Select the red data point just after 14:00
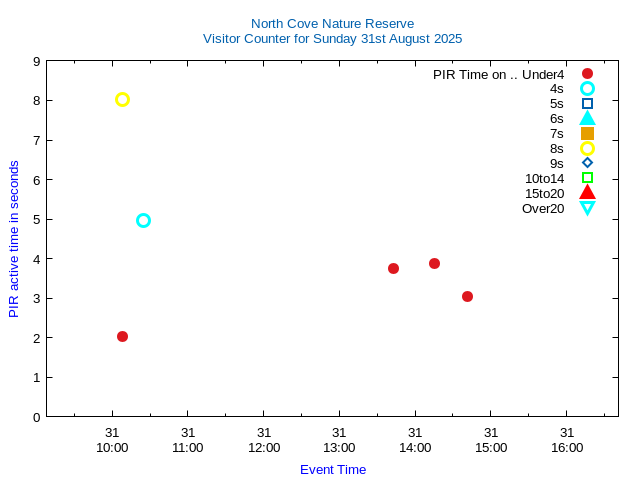The height and width of the screenshot is (480, 640). [x=434, y=263]
